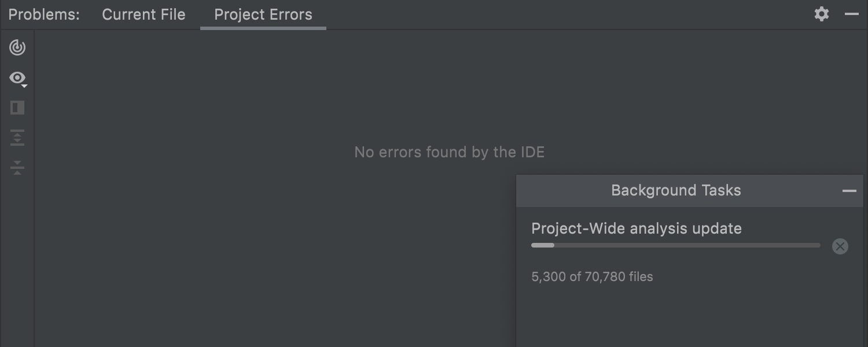Expand the small arrow beside eye icon
868x347 pixels.
(24, 86)
